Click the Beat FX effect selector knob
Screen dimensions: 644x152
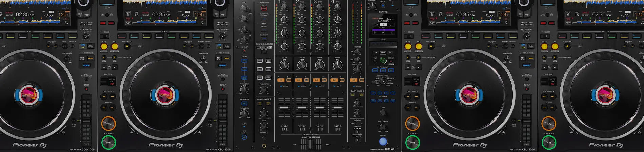pyautogui.click(x=383, y=81)
